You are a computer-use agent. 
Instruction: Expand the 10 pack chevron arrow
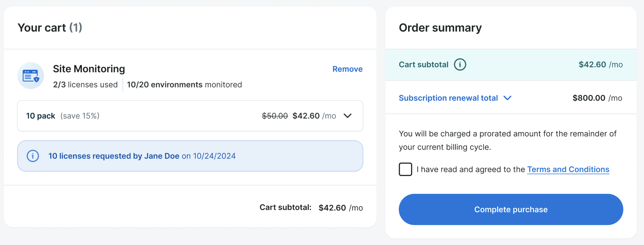pos(347,116)
